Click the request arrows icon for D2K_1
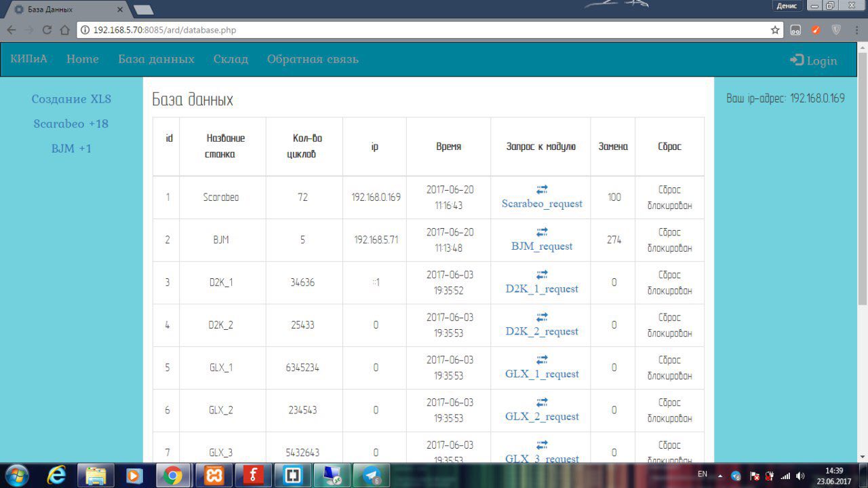 point(542,275)
